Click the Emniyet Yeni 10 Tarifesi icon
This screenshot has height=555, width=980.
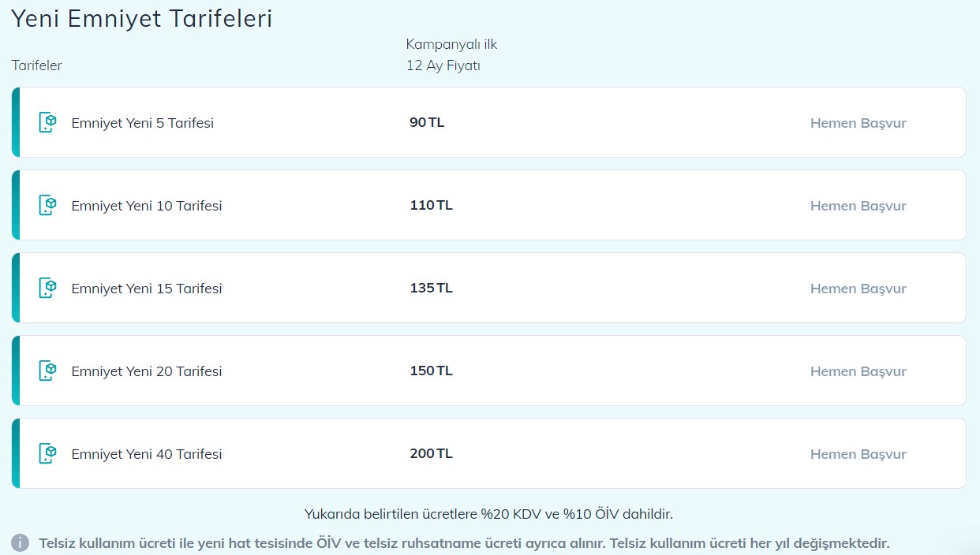point(48,205)
